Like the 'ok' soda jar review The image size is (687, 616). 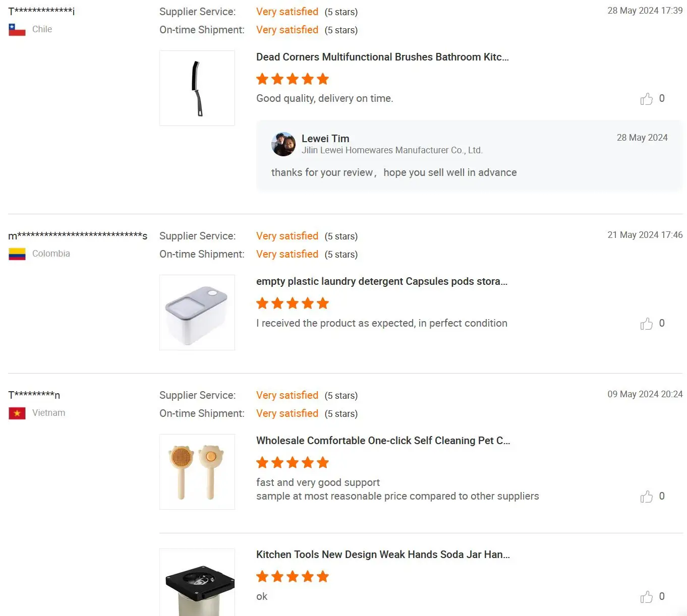[x=647, y=597]
